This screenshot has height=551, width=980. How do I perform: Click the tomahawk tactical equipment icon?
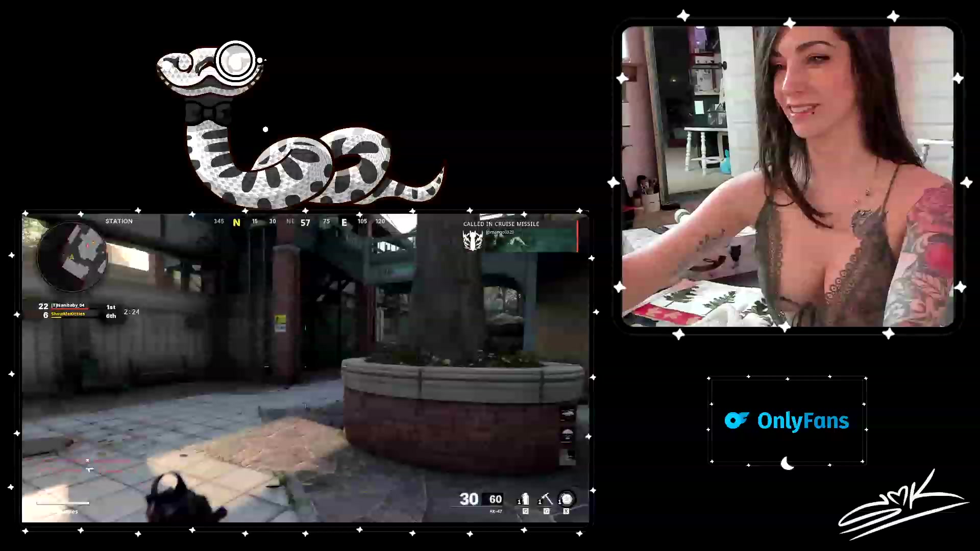[547, 498]
